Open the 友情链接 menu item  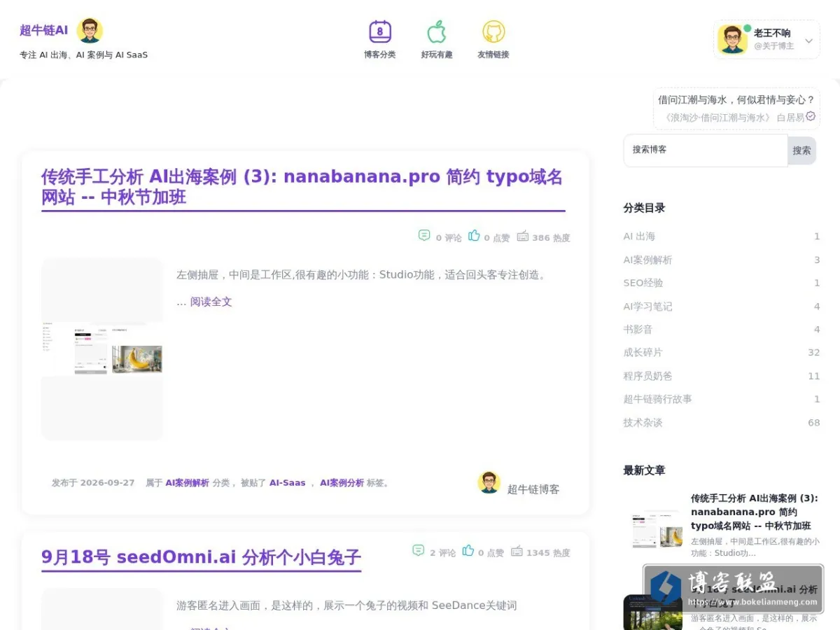493,55
